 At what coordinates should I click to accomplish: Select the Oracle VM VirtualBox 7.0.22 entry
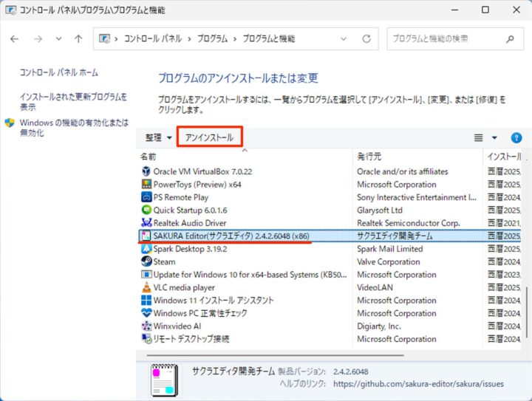tap(202, 171)
